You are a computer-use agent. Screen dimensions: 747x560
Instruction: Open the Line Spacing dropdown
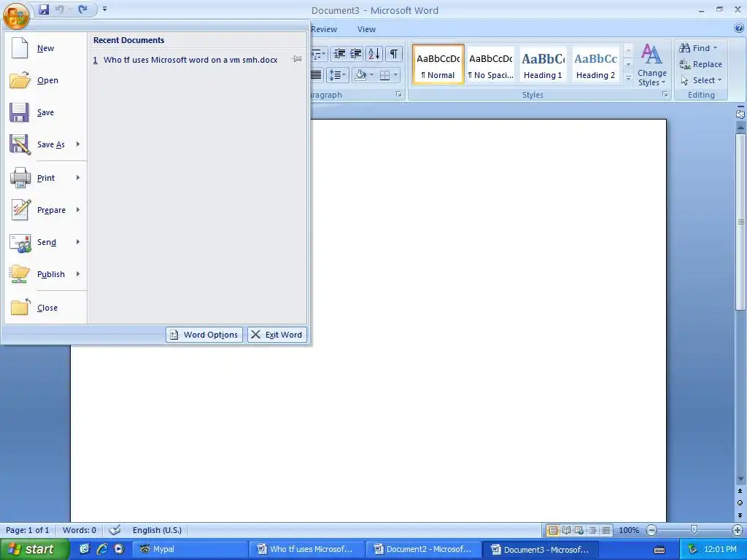click(337, 75)
